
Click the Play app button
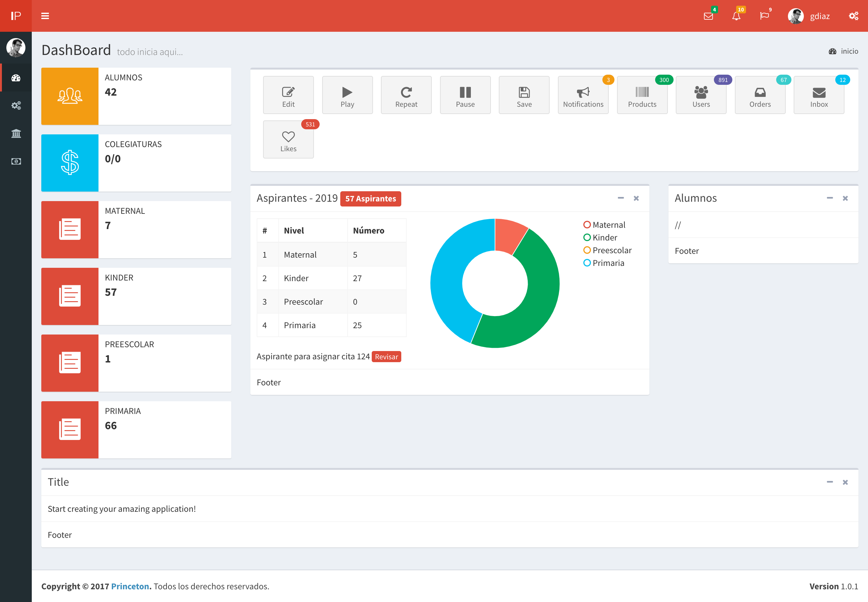point(348,95)
